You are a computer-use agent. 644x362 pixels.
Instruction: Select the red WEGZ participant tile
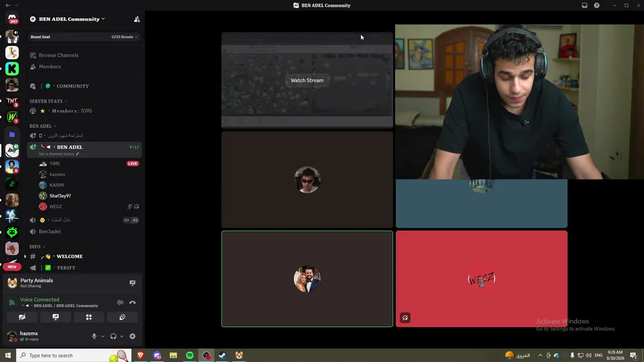(x=481, y=279)
